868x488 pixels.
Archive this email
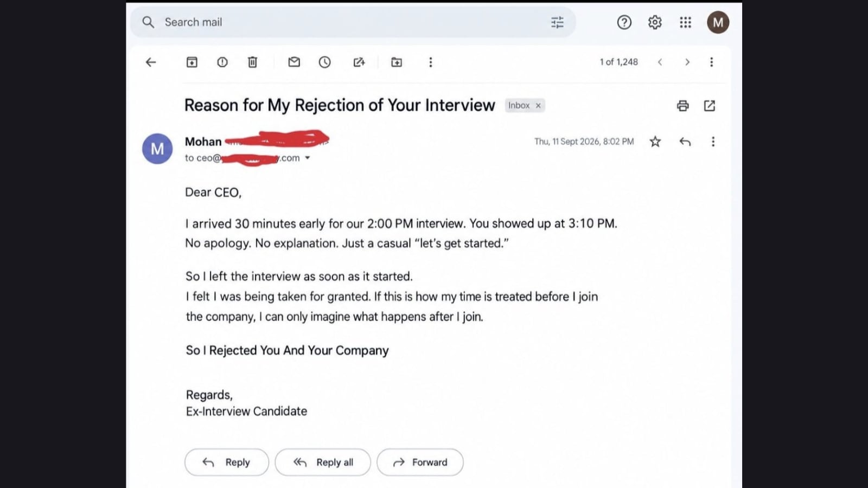(x=192, y=62)
